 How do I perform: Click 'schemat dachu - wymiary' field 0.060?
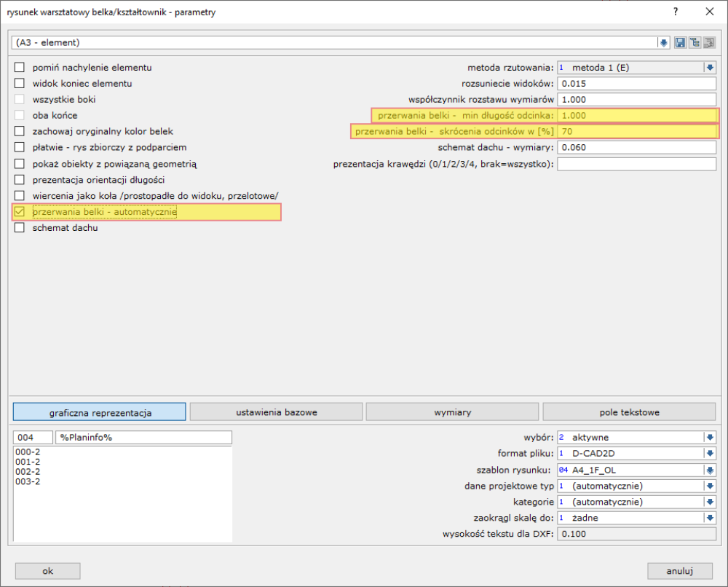(x=636, y=148)
